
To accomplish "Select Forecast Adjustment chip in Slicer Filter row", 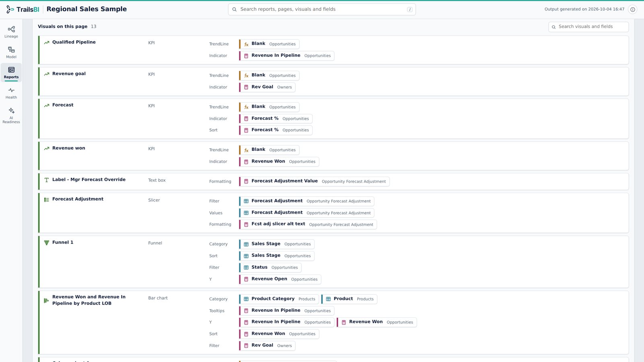I will pos(308,201).
